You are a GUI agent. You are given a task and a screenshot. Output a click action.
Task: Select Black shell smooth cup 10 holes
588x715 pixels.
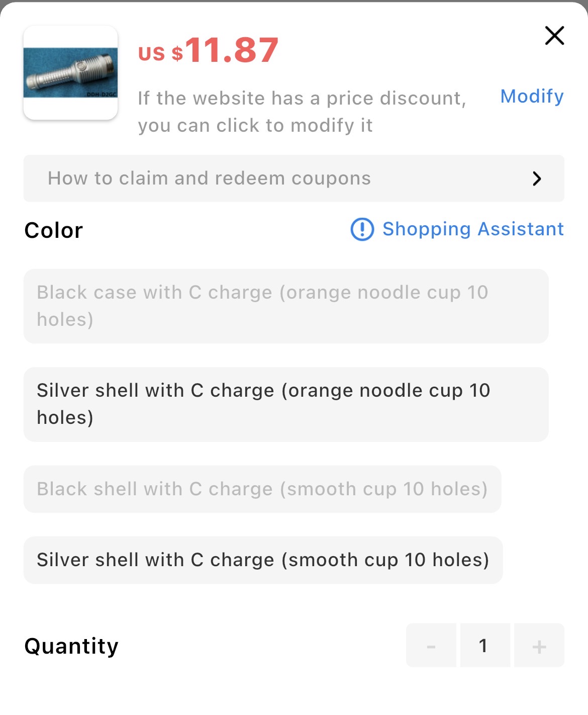click(262, 489)
